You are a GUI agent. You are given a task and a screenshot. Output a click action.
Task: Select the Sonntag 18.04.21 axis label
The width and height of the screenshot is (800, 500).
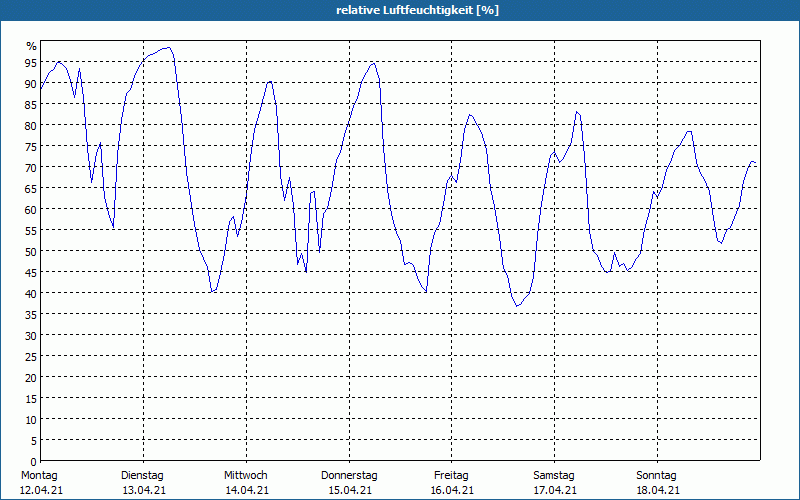pyautogui.click(x=657, y=483)
